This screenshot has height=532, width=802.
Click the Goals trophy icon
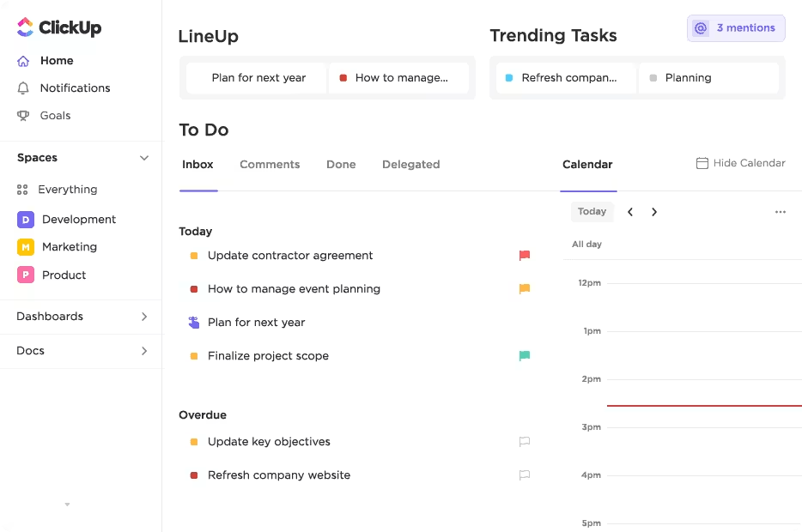(x=23, y=116)
